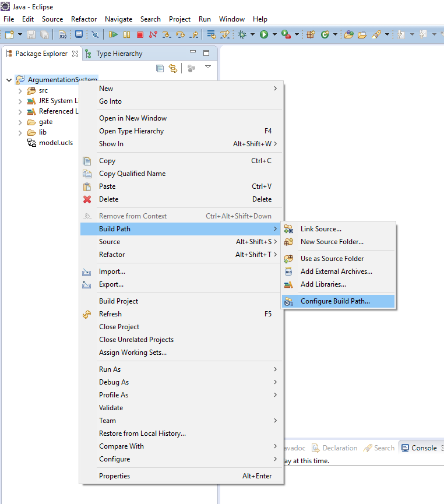
Task: Choose Configure Build Path... from submenu
Action: (x=338, y=301)
